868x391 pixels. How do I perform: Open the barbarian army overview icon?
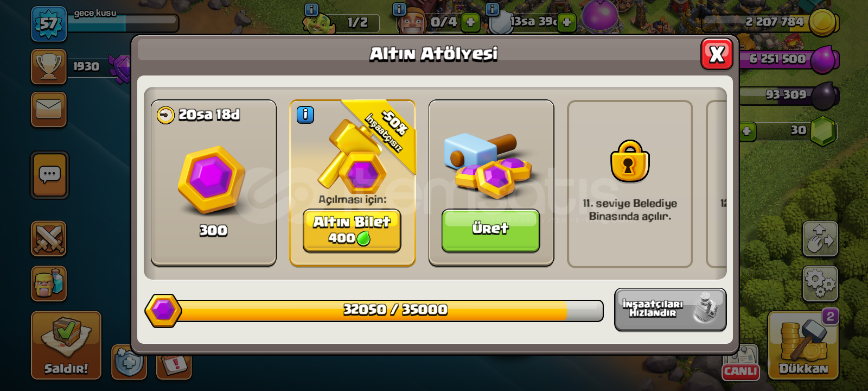point(49,283)
